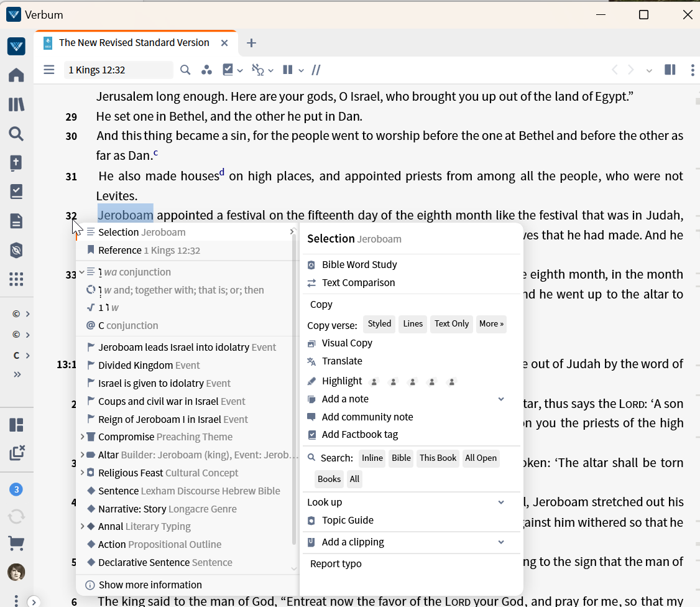700x607 pixels.
Task: Click the first highlight color swatch
Action: pos(374,382)
